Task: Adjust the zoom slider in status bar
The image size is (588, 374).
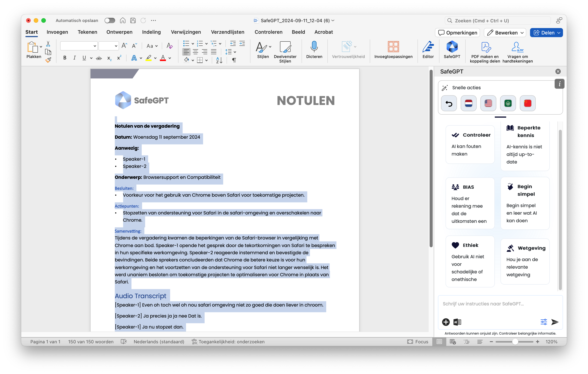Action: (515, 342)
